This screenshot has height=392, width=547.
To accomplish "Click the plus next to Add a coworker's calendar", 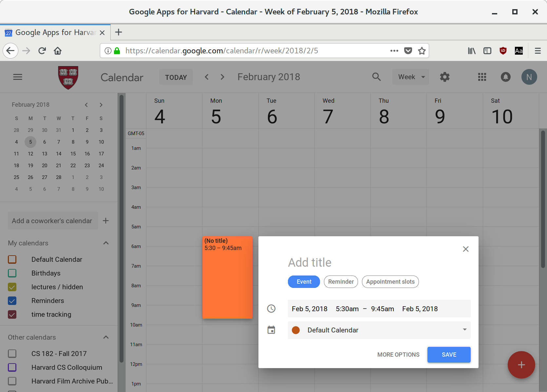I will (105, 221).
